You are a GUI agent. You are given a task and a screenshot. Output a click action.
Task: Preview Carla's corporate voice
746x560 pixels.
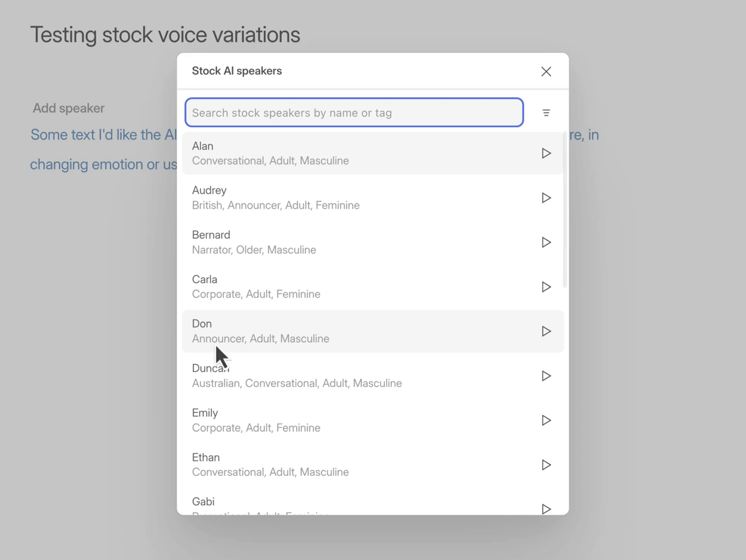[546, 287]
